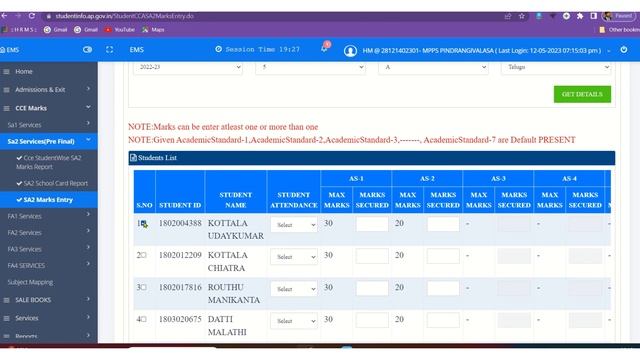Click the CCE Marks menu icon

tap(7, 109)
